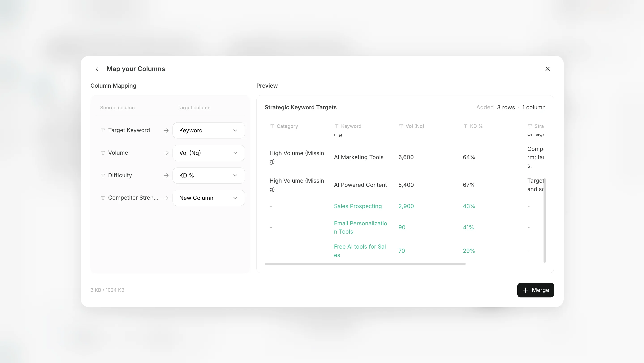644x363 pixels.
Task: Click the type icon in Stra column header
Action: (x=530, y=126)
